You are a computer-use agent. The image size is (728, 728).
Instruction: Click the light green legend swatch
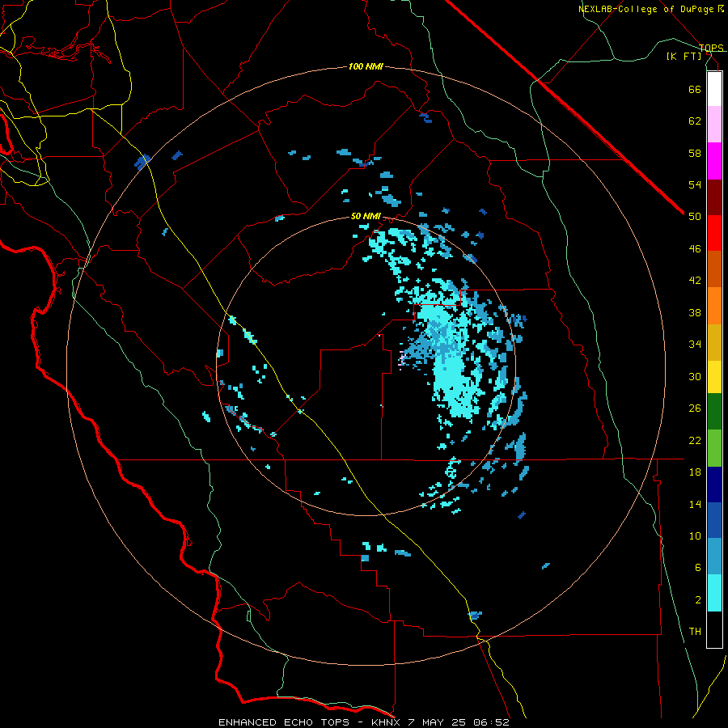pos(714,448)
